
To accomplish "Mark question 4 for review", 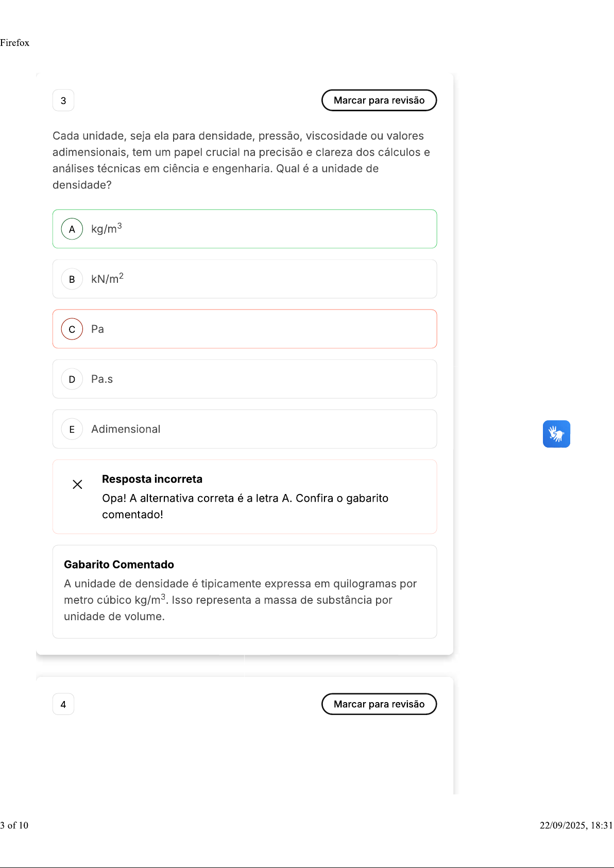I will (379, 704).
